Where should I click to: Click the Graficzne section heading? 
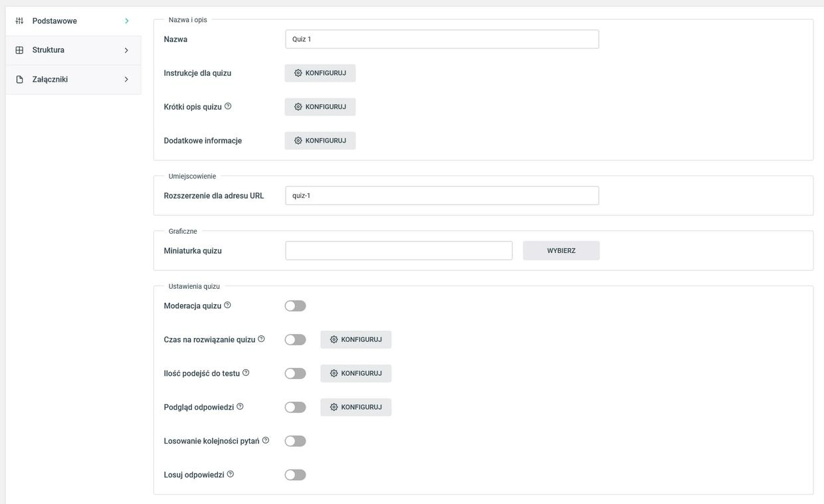[183, 231]
